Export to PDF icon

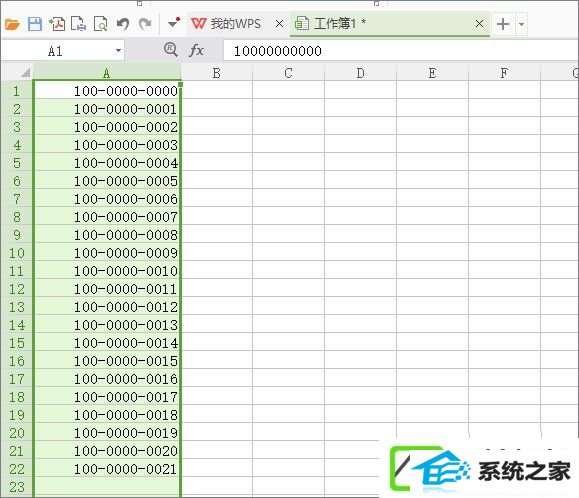pos(57,24)
